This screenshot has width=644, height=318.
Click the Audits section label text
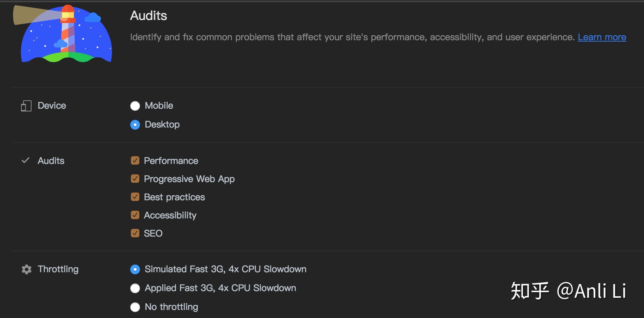51,161
